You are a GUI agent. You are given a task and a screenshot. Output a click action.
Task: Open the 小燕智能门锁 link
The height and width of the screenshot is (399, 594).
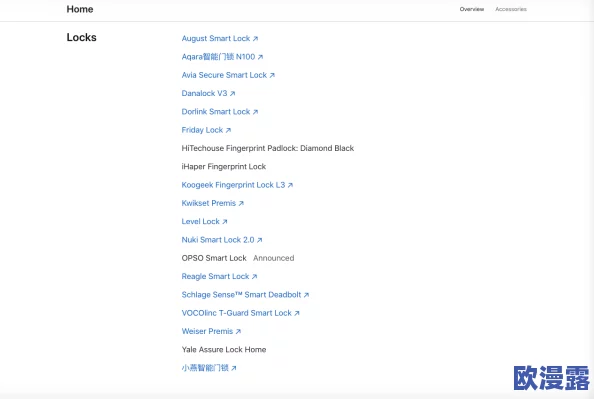[209, 368]
